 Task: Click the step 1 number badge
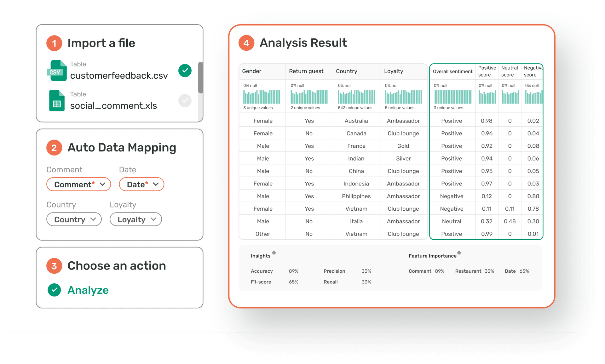point(54,43)
